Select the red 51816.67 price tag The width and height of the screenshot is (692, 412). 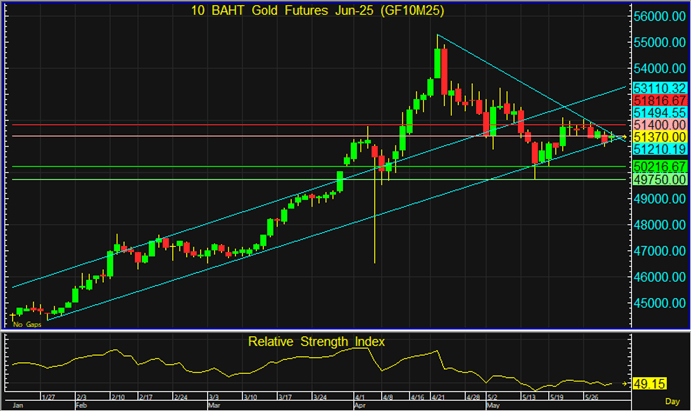pyautogui.click(x=660, y=101)
